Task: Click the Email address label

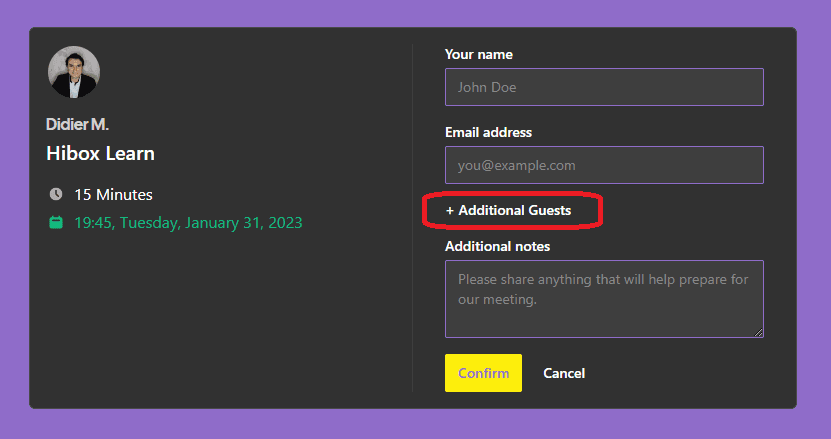Action: pos(488,132)
